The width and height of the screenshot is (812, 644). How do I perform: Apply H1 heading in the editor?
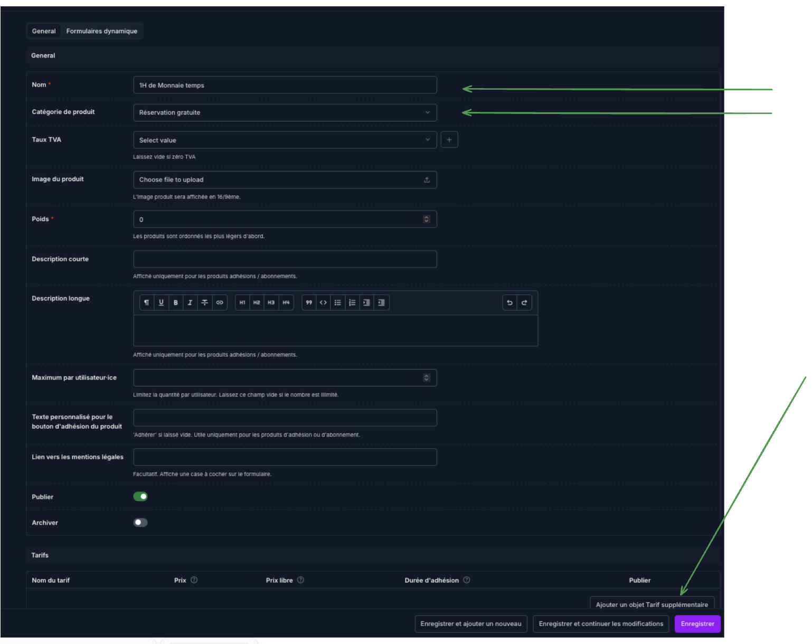[x=242, y=302]
